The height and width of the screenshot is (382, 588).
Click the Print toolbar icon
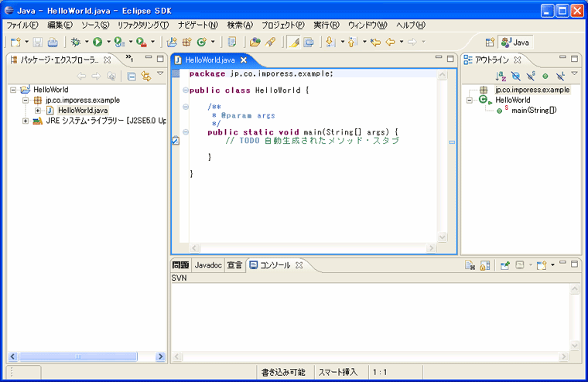(53, 42)
